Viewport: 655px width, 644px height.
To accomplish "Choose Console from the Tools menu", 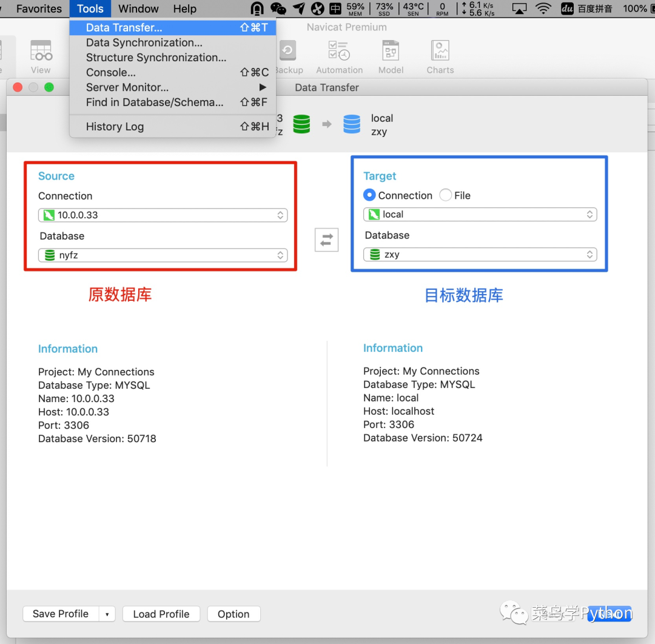I will point(172,73).
